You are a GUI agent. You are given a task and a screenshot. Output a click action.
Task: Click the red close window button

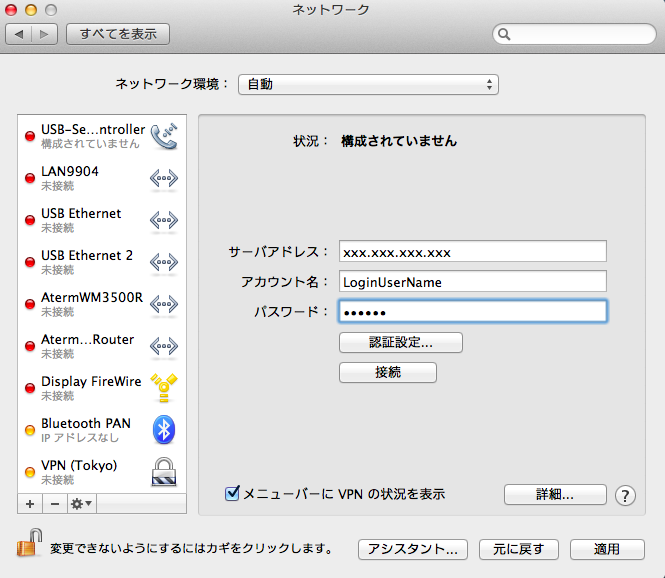pyautogui.click(x=11, y=10)
